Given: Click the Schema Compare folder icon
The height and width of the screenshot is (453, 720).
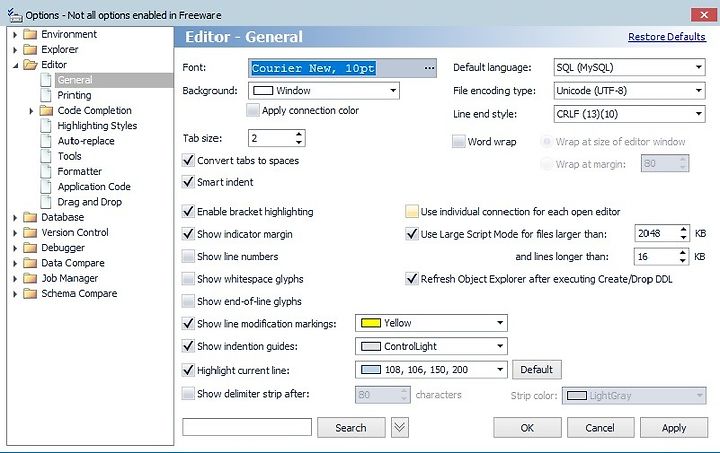Looking at the screenshot, I should (30, 293).
